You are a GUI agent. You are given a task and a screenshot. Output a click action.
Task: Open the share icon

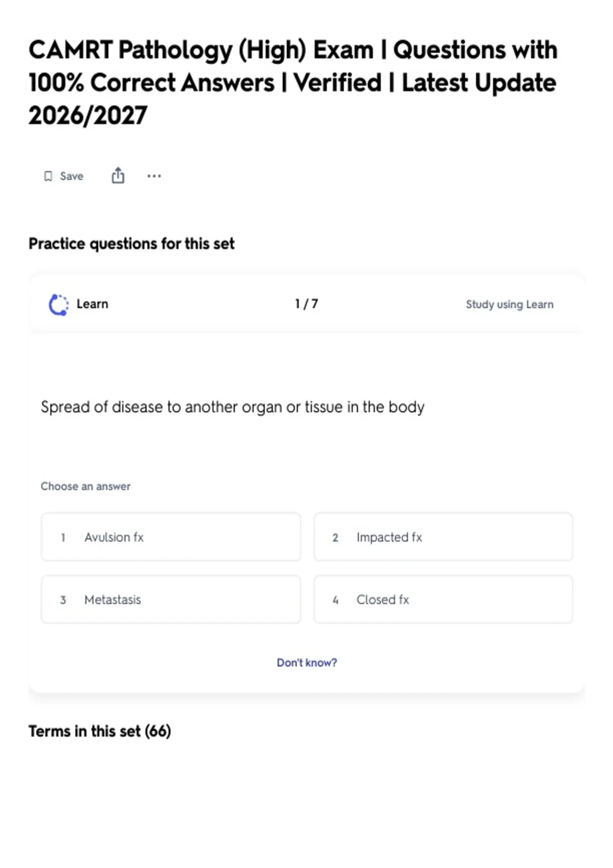tap(118, 175)
